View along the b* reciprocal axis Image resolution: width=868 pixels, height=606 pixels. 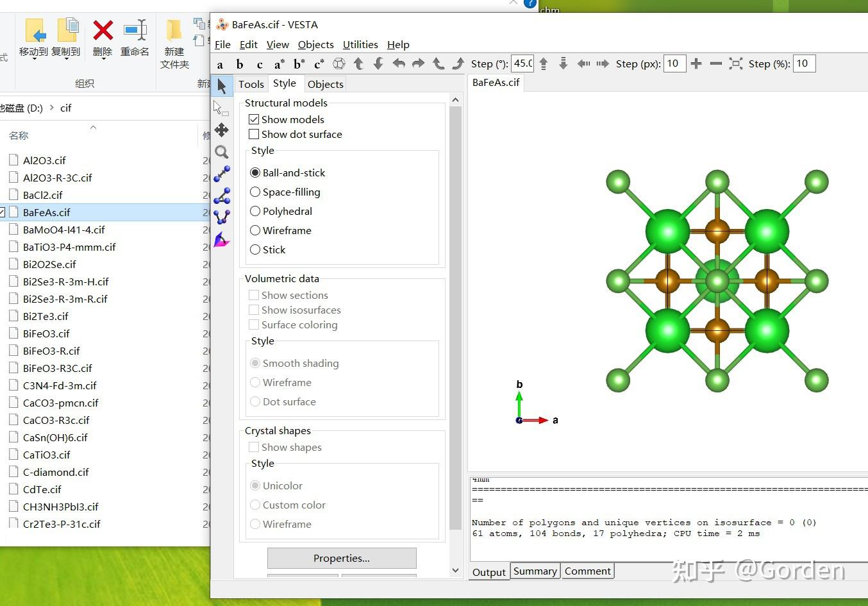[x=299, y=64]
